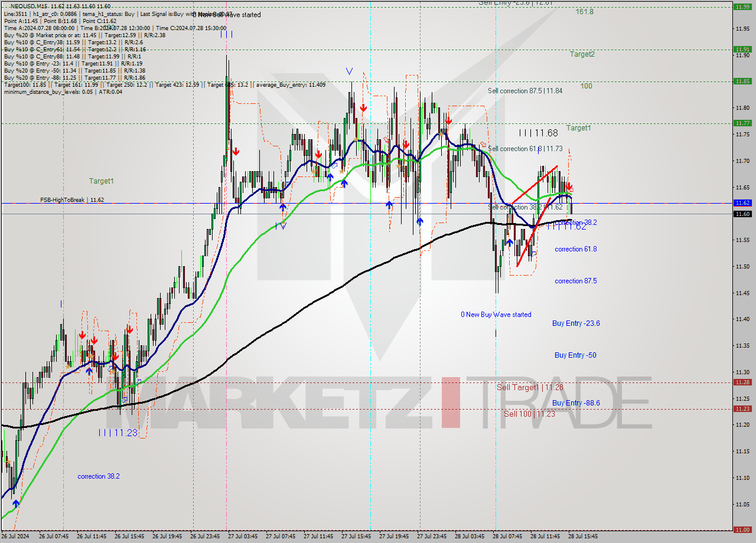
Task: Click the black 11.60 current price tag
Action: (742, 214)
